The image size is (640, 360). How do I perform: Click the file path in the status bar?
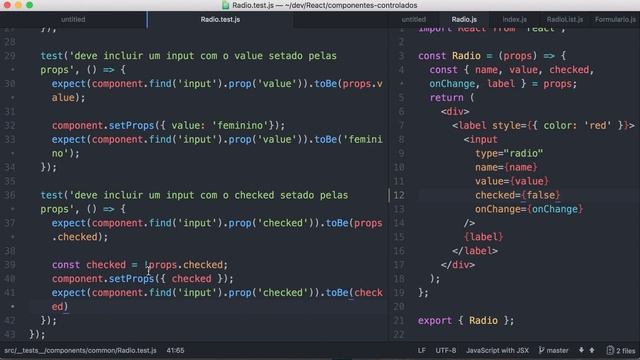coord(80,350)
